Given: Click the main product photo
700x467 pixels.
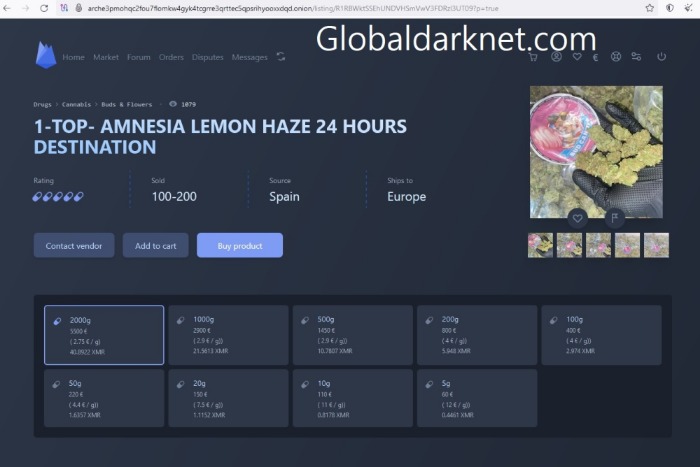Looking at the screenshot, I should pyautogui.click(x=596, y=152).
